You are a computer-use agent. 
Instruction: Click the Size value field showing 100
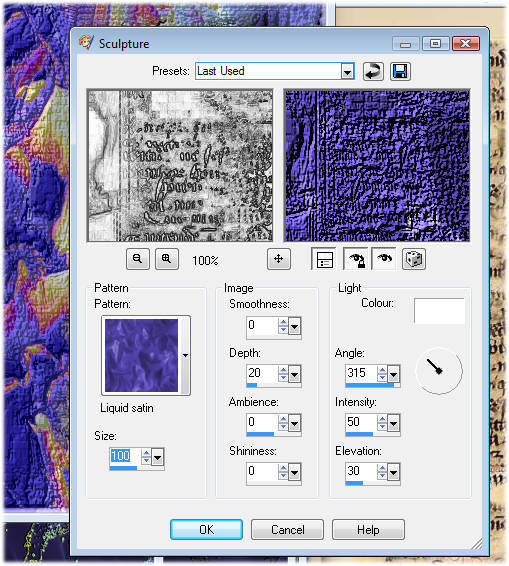(x=125, y=456)
